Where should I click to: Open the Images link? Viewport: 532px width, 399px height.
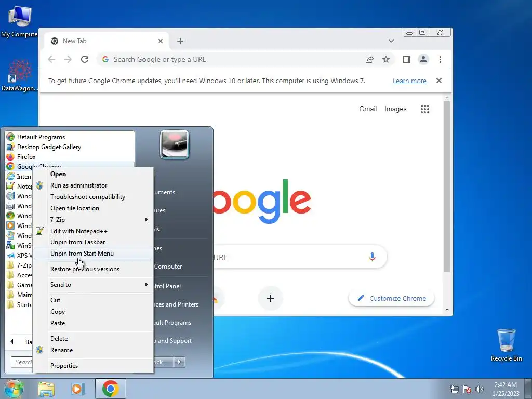[395, 109]
